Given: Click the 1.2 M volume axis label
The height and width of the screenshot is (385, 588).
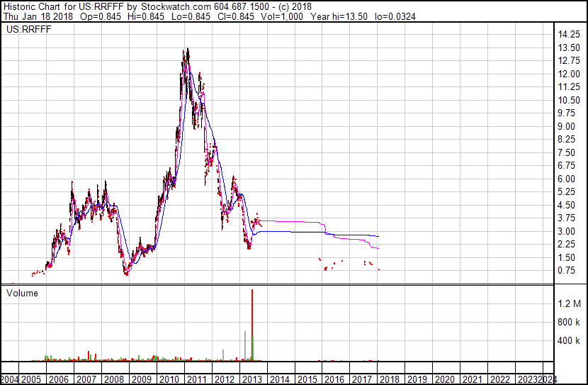Looking at the screenshot, I should pyautogui.click(x=569, y=303).
